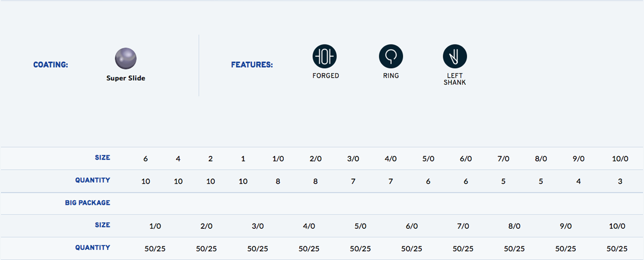The width and height of the screenshot is (644, 260).
Task: Click the Left Shank feature icon
Action: (455, 56)
